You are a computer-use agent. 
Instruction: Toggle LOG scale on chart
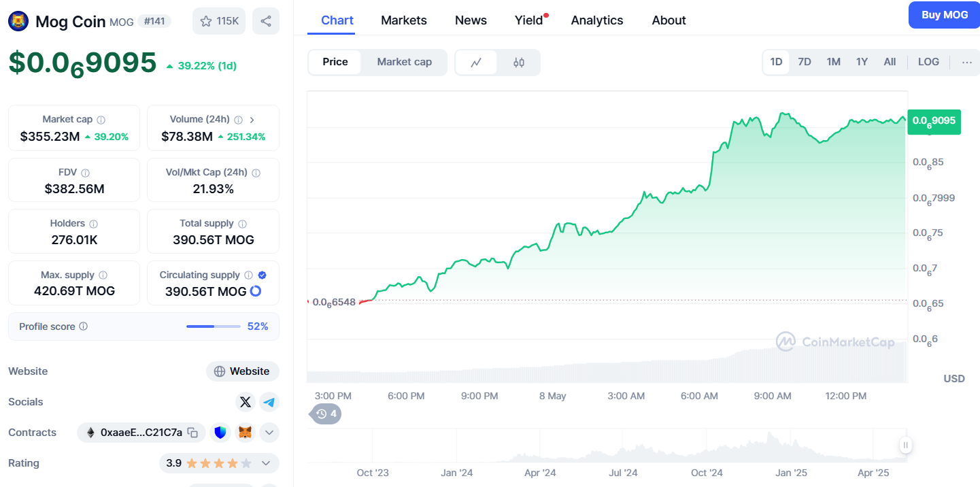tap(928, 62)
